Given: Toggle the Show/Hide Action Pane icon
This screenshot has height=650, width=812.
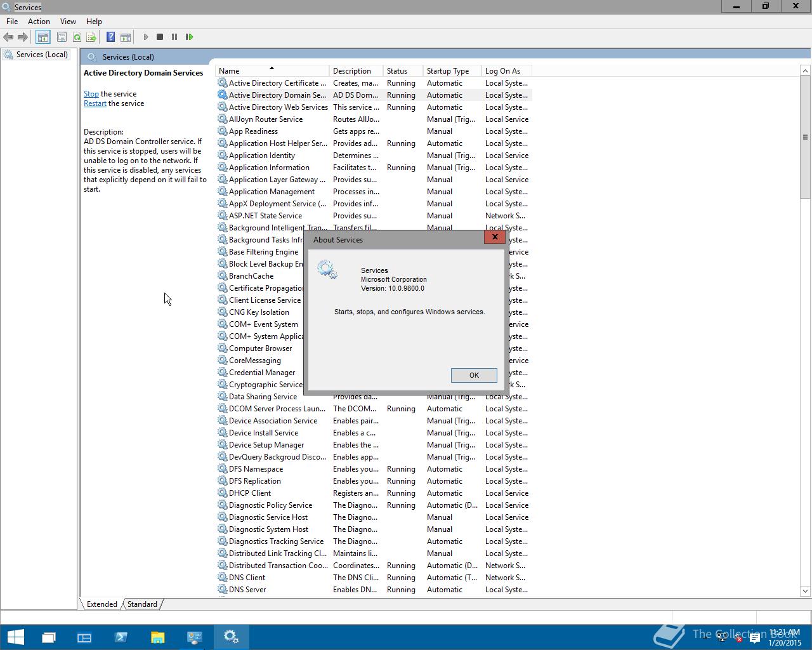Looking at the screenshot, I should 126,37.
